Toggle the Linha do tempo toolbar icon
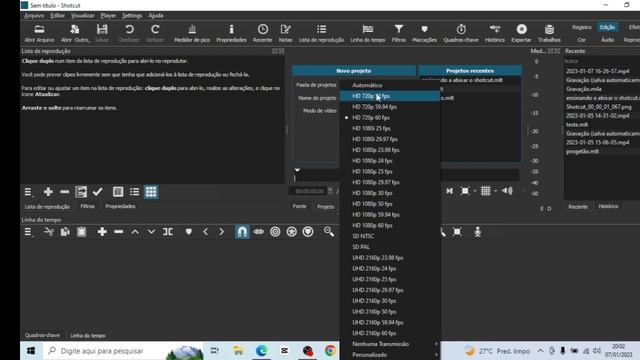640x360 pixels. (368, 33)
